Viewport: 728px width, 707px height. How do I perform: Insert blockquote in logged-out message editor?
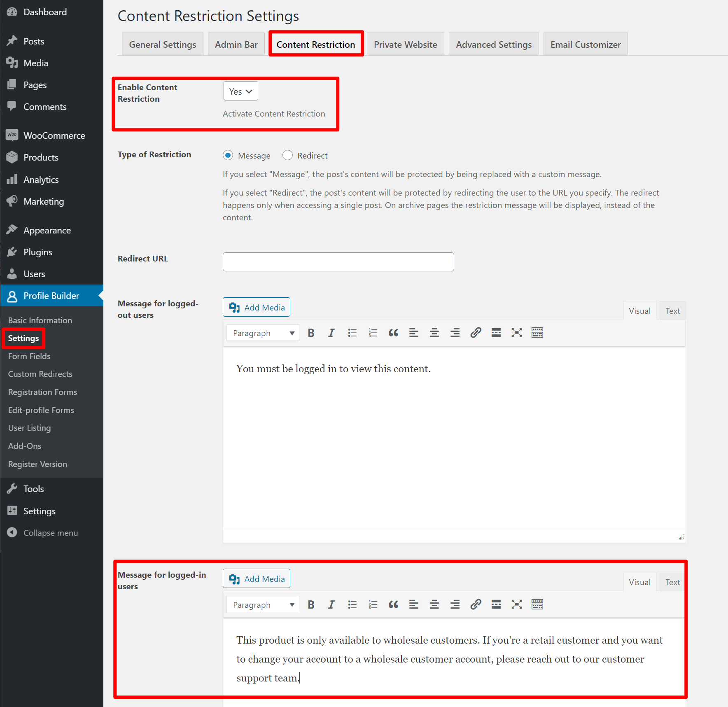393,333
